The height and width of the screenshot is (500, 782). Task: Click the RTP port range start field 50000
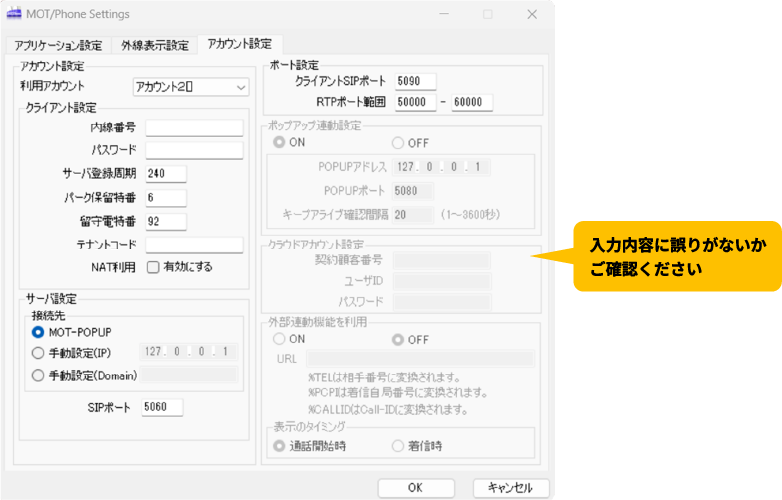(x=415, y=102)
